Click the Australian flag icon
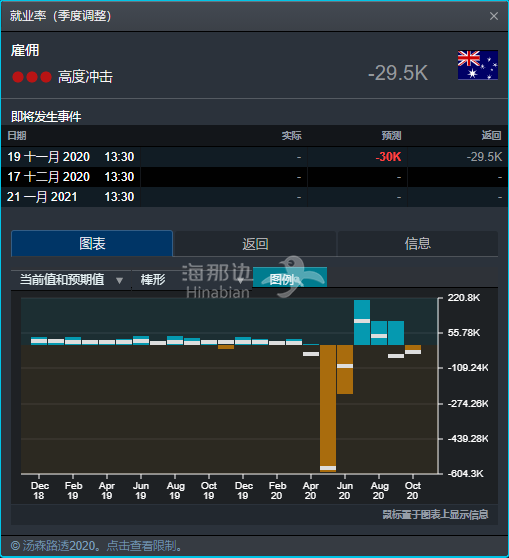Viewport: 509px width, 558px height. click(x=478, y=65)
